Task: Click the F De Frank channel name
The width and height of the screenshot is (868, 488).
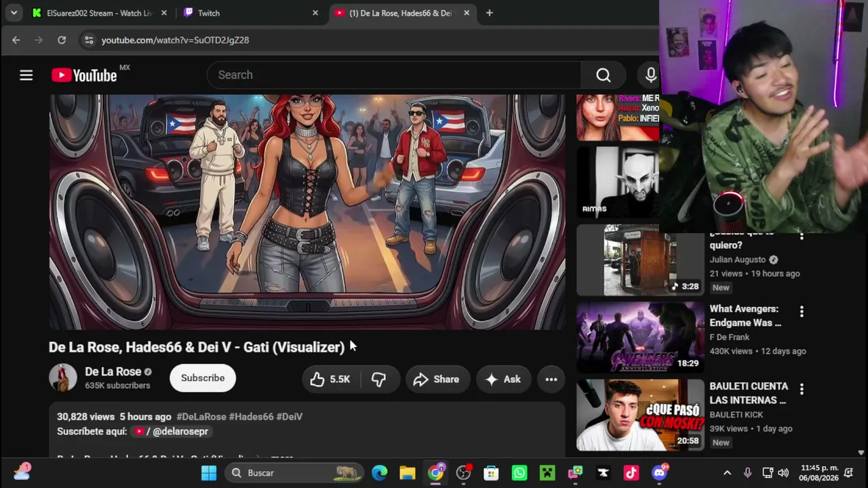Action: click(730, 337)
